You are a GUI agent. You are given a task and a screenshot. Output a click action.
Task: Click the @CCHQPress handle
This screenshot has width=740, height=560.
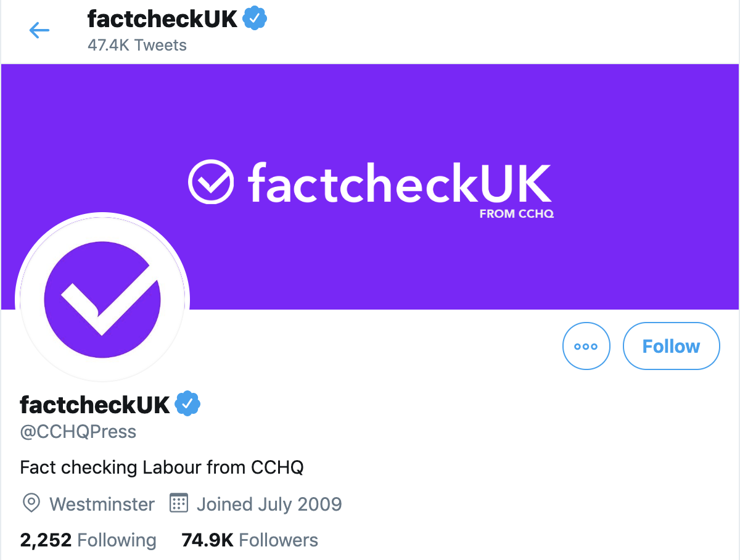[x=78, y=432]
